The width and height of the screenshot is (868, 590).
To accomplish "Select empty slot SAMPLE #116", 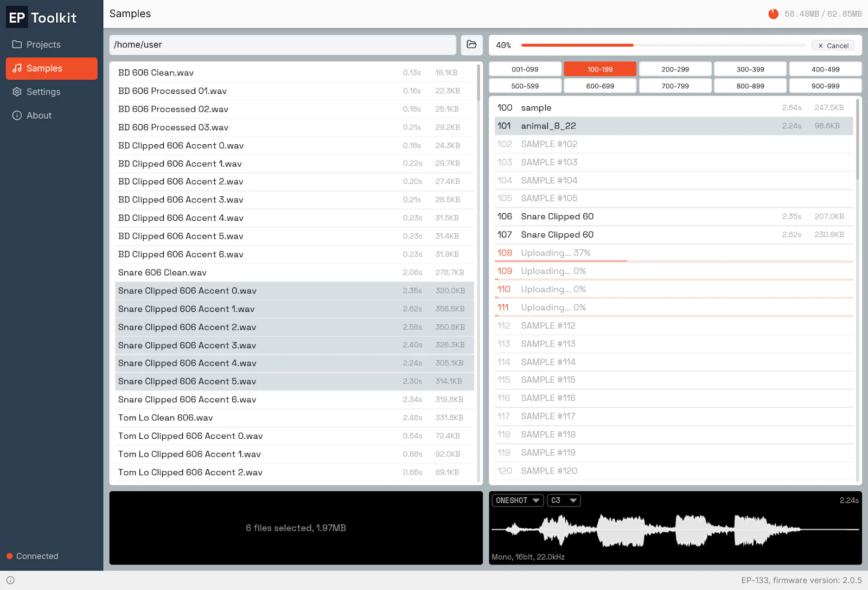I will click(674, 399).
